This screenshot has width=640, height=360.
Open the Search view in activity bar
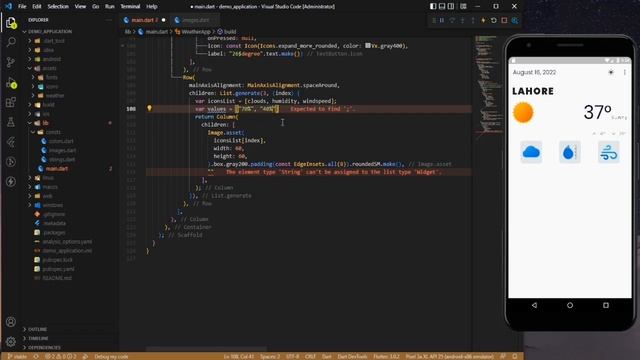point(11,42)
